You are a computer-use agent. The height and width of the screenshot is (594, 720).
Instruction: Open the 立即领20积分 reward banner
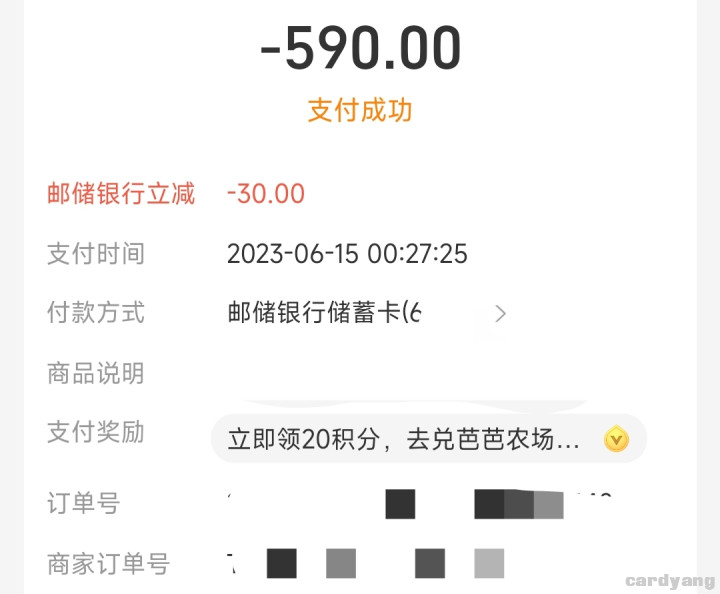pyautogui.click(x=428, y=439)
